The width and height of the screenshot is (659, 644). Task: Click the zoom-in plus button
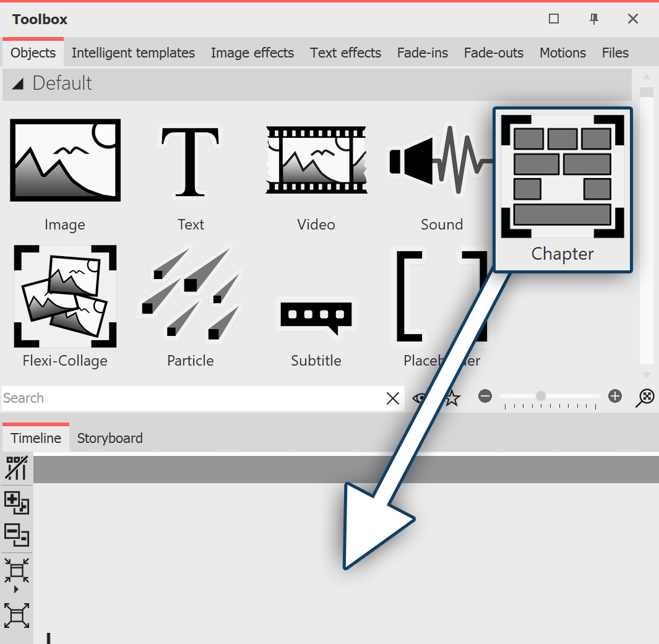tap(614, 396)
